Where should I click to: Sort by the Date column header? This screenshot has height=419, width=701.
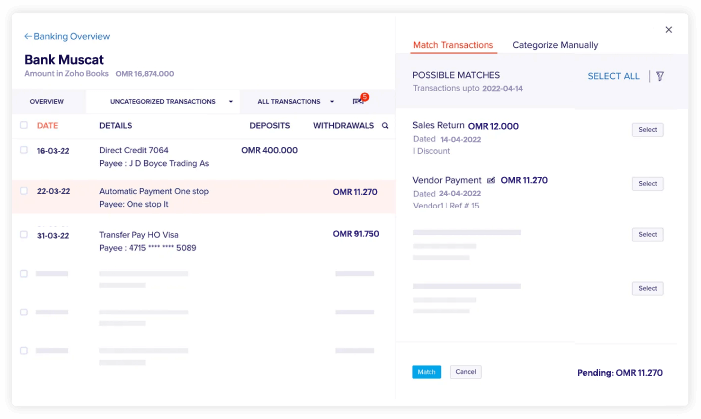(47, 126)
